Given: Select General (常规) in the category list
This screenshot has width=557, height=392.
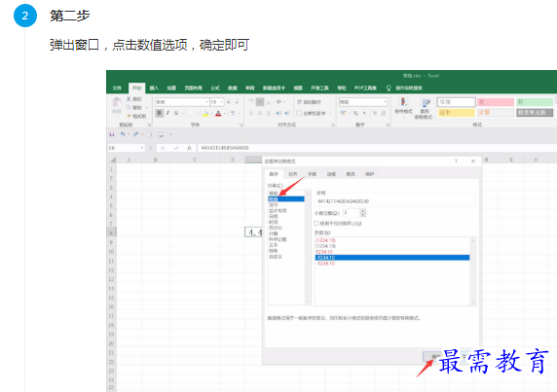Looking at the screenshot, I should click(274, 194).
